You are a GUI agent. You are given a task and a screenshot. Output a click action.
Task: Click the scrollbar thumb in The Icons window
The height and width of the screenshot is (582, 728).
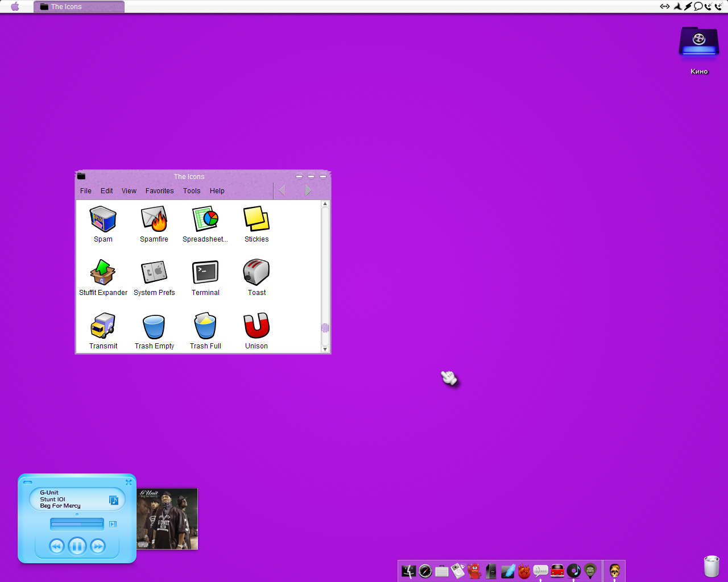325,328
